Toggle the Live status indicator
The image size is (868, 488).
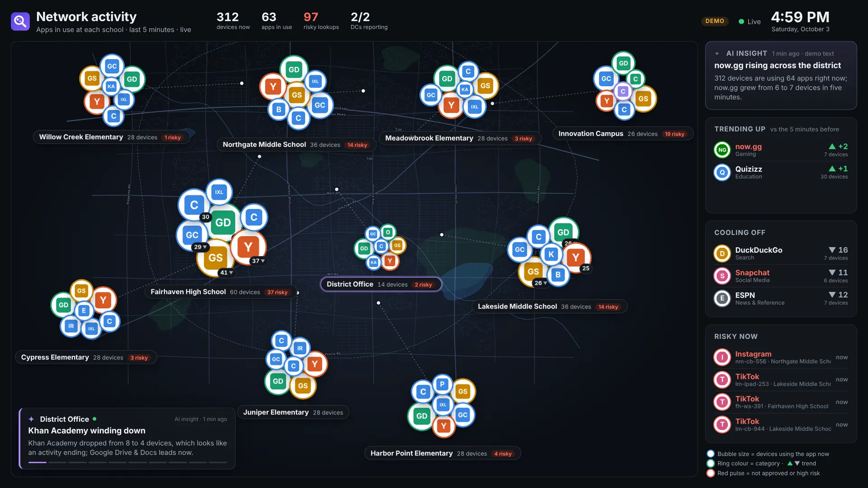(750, 22)
